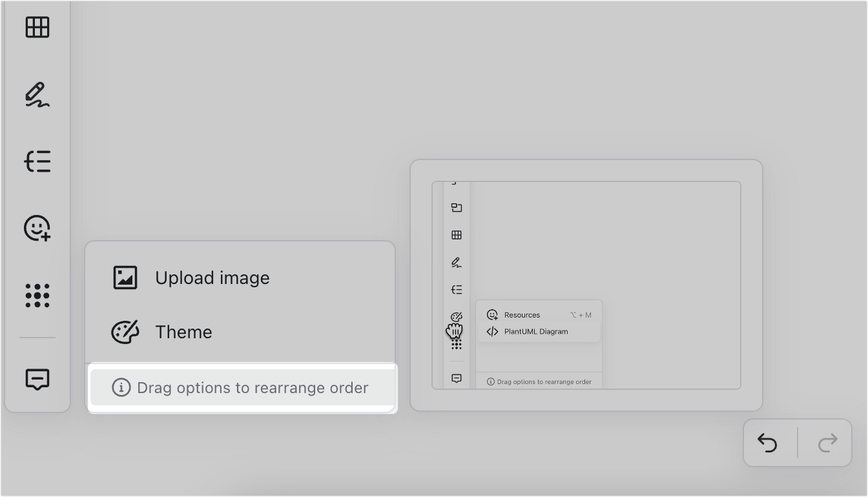
Task: Click the info icon in the highlighted note
Action: [123, 388]
